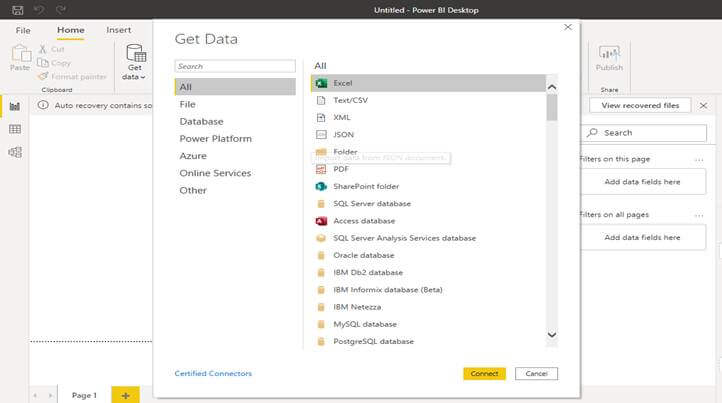Image resolution: width=722 pixels, height=403 pixels.
Task: Open the Home ribbon tab
Action: 70,30
